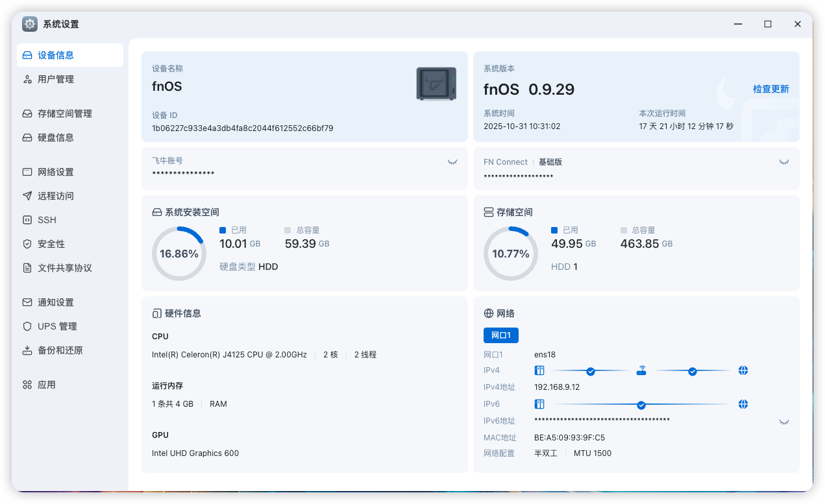Open 远程访问 in sidebar
The image size is (825, 504).
[69, 196]
